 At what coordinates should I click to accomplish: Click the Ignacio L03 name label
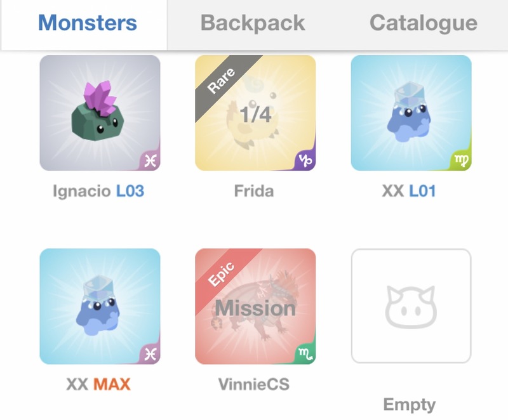coord(98,191)
